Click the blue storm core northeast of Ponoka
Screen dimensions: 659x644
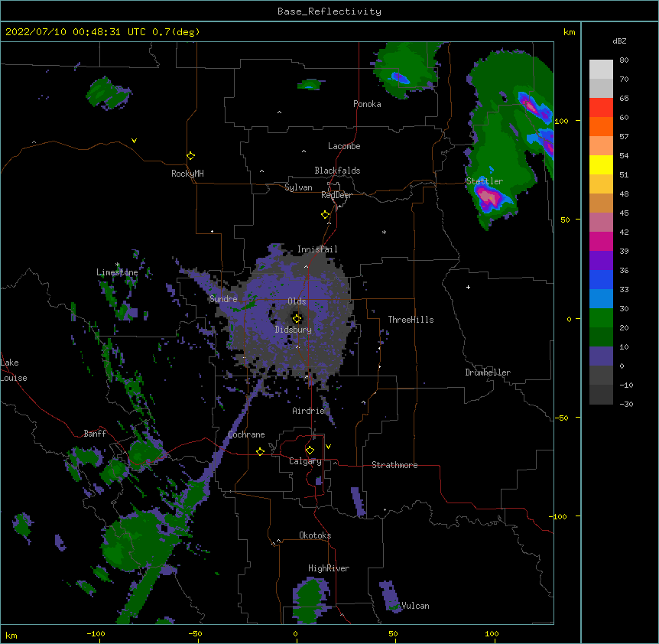pyautogui.click(x=399, y=77)
